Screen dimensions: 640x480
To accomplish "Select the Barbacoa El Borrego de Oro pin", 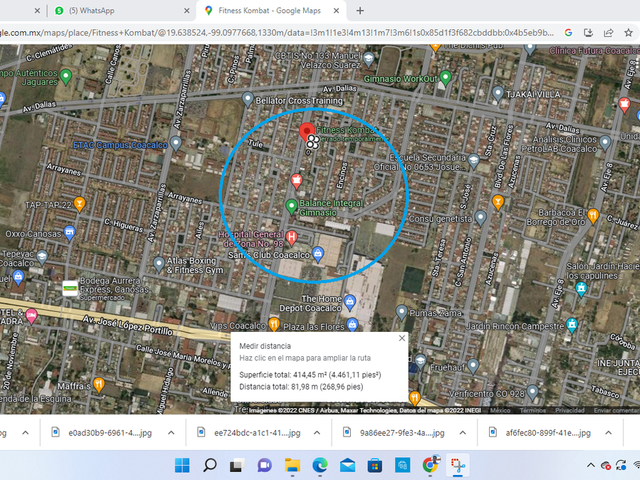I will click(x=593, y=216).
